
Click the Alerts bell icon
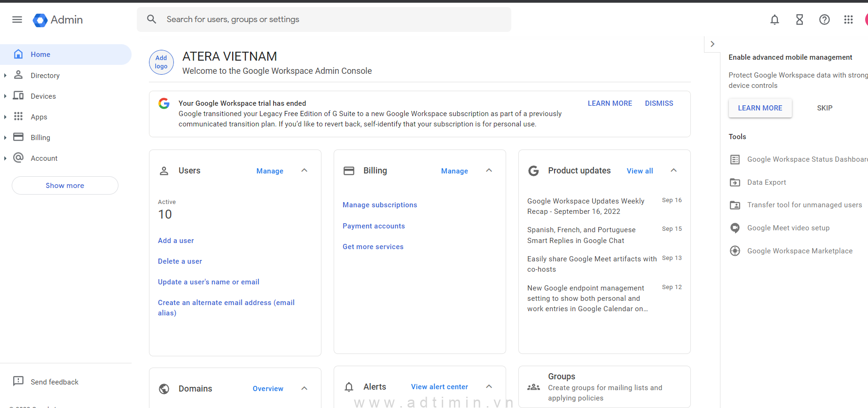(349, 387)
